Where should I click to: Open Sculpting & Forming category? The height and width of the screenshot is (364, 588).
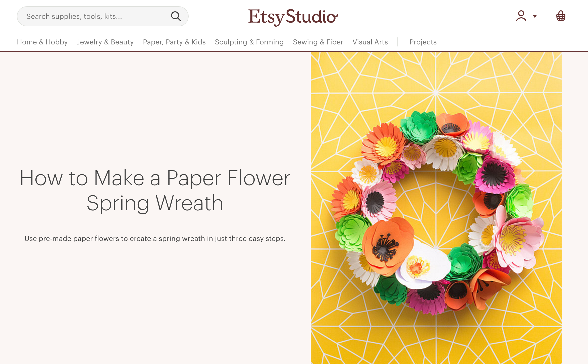click(x=249, y=42)
